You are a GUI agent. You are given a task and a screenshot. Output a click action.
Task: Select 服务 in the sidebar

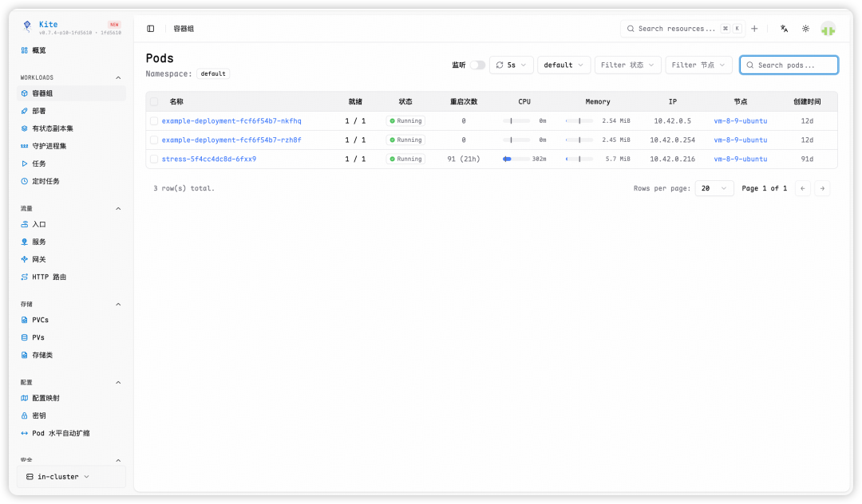(x=72, y=242)
